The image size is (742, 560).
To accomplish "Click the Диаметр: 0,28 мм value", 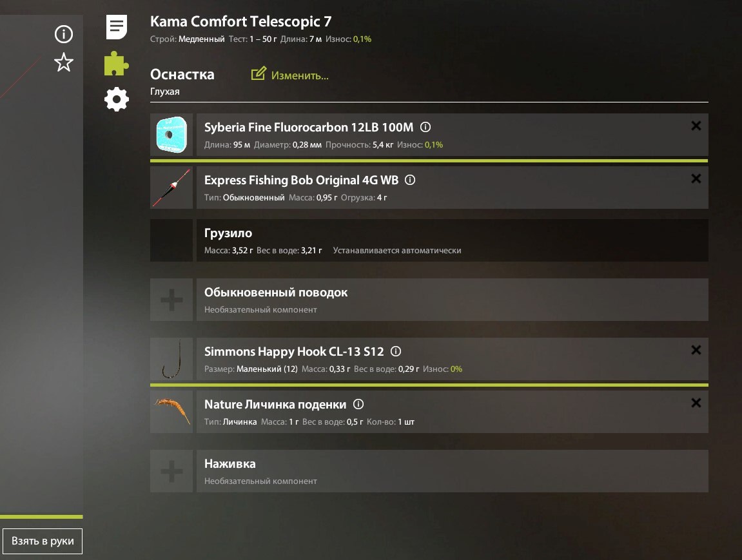I will tap(288, 145).
